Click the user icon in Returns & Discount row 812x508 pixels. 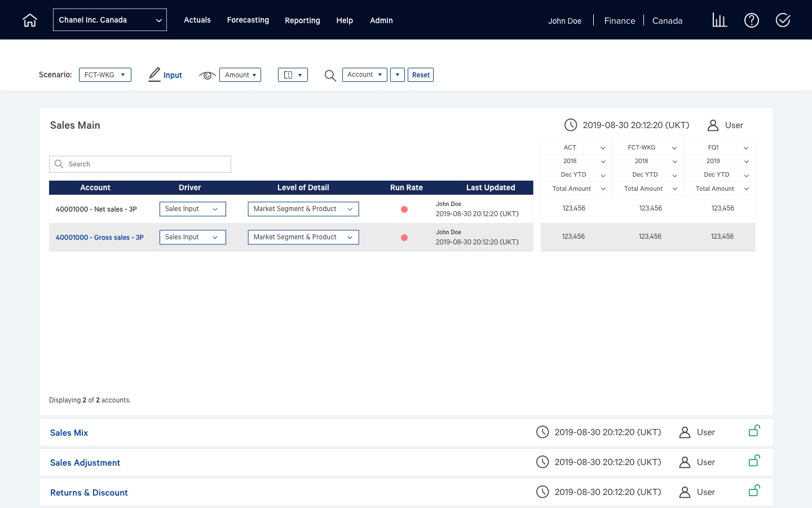(685, 492)
